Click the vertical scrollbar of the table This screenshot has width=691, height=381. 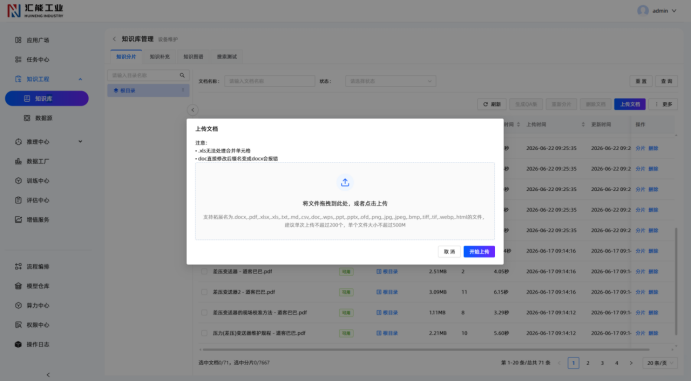(676, 282)
